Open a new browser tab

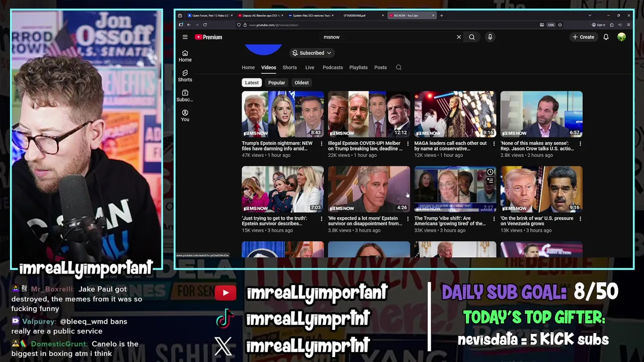point(441,16)
